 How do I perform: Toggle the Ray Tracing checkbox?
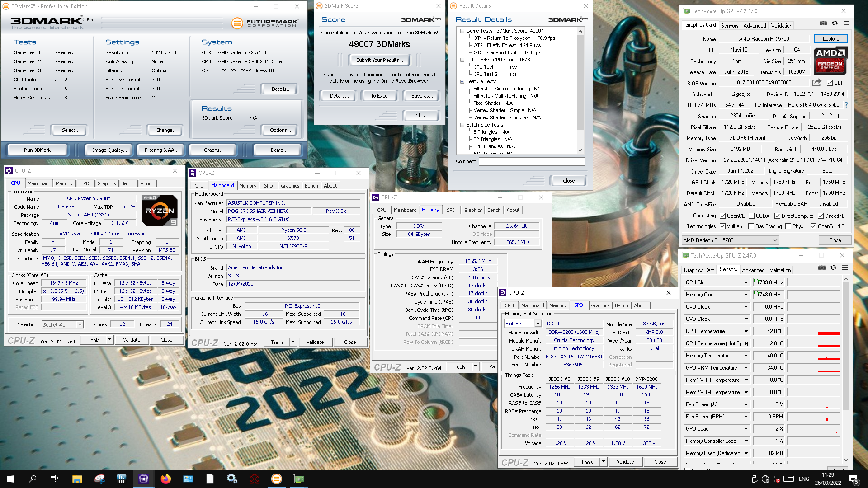751,226
